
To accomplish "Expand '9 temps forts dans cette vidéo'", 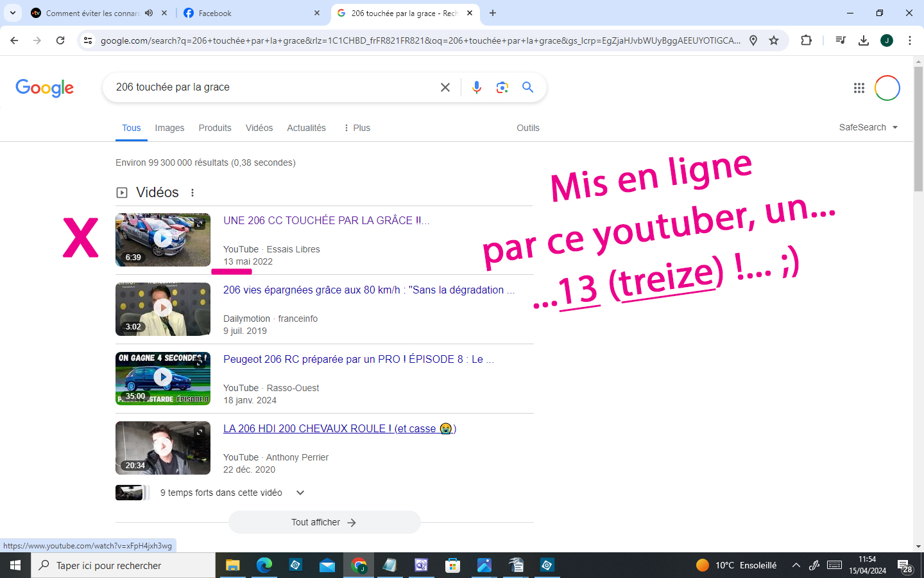I will pos(212,493).
